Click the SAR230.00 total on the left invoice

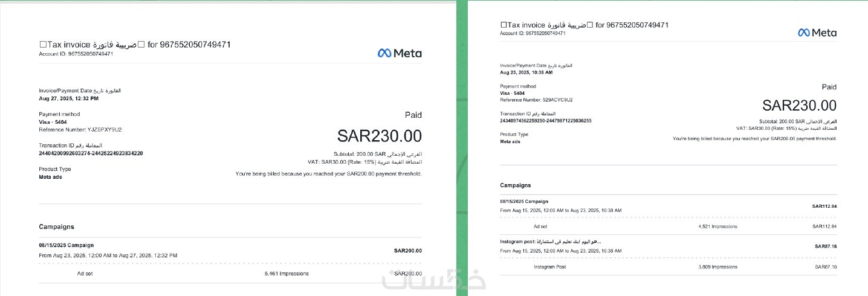pos(379,136)
